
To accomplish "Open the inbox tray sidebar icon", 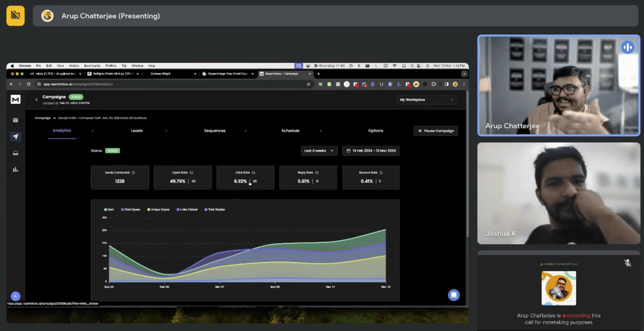I will coord(16,153).
